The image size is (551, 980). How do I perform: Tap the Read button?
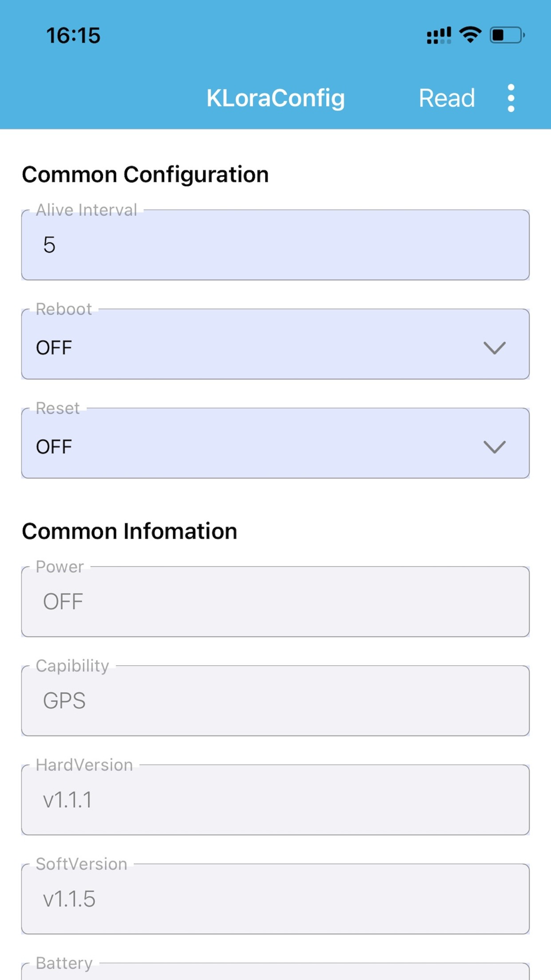coord(446,98)
